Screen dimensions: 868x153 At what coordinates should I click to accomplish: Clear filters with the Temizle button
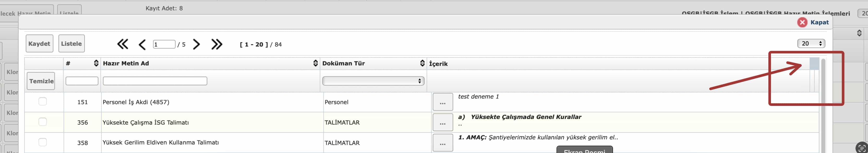click(x=41, y=81)
